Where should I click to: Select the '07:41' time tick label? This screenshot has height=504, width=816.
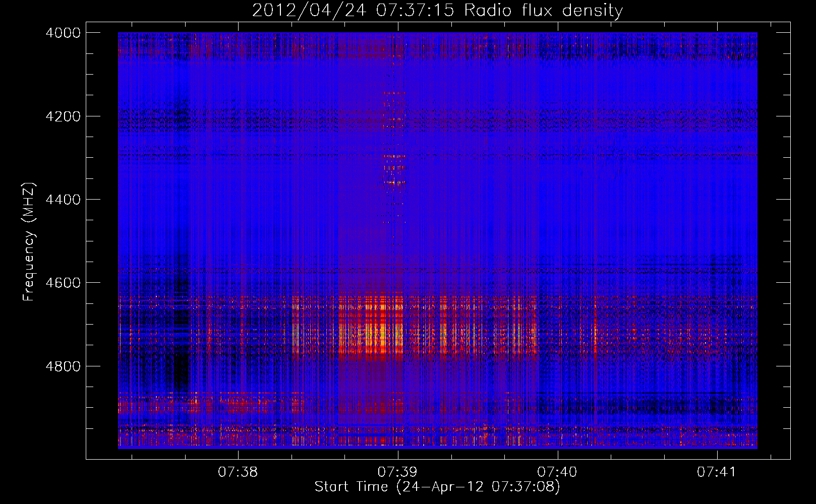click(717, 472)
